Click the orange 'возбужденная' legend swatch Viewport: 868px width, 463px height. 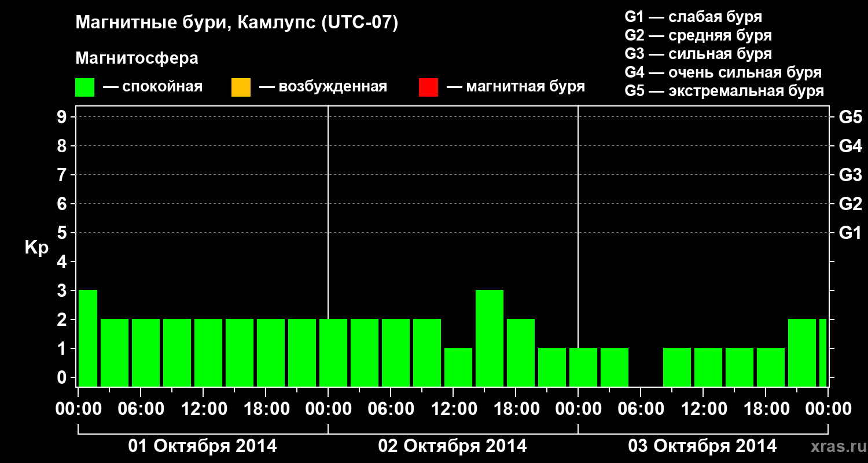[x=241, y=87]
